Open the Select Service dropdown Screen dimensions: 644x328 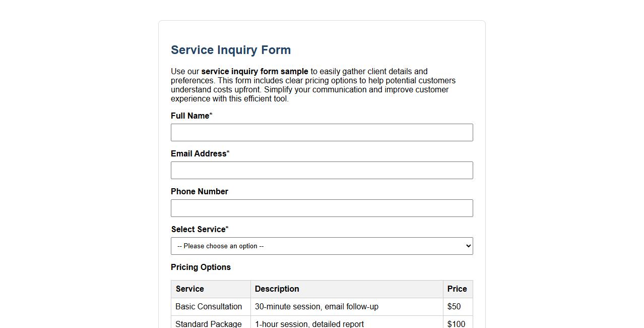pos(321,246)
